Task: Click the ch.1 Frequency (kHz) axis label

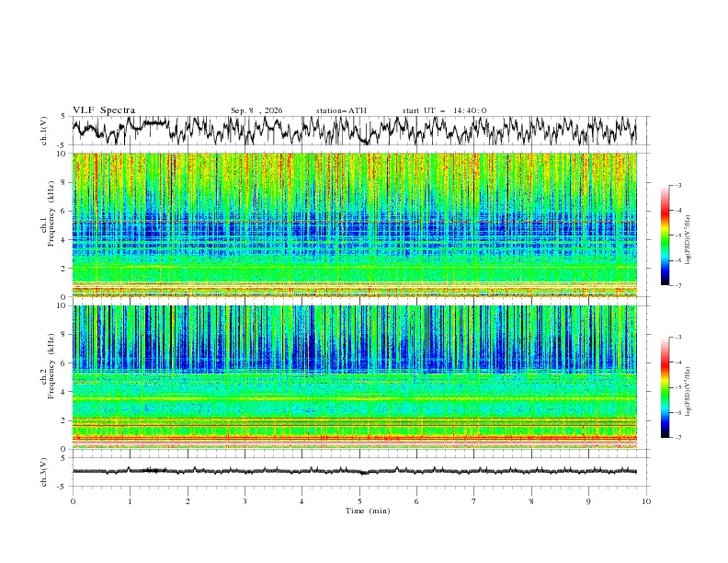Action: point(51,224)
